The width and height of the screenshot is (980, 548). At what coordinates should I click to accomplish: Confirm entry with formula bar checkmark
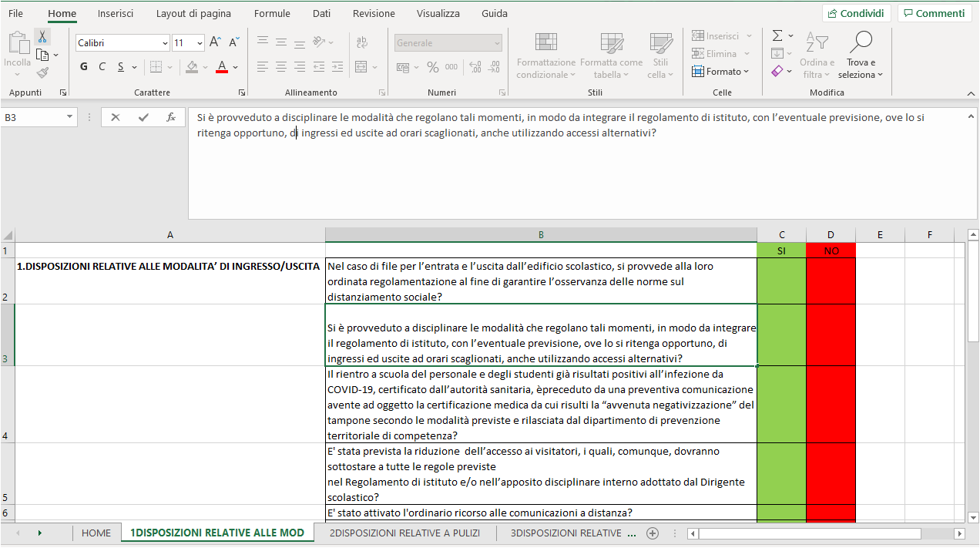(143, 117)
